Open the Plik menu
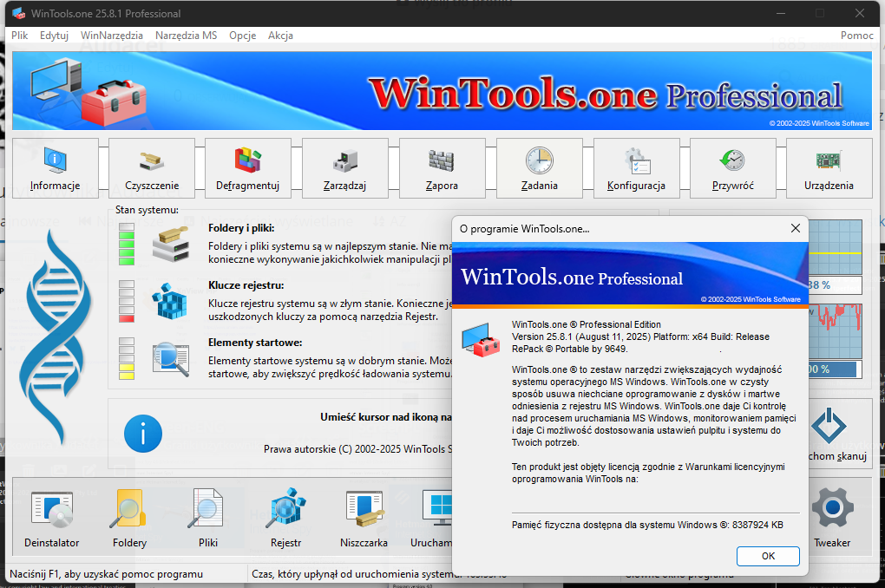The image size is (885, 588). (20, 36)
